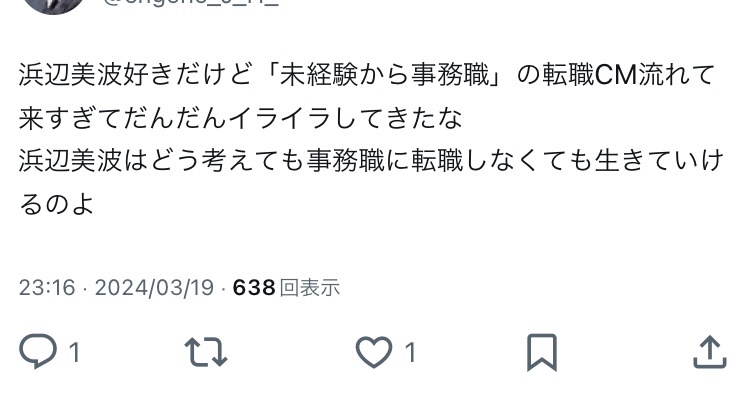Tap the reply speech bubble icon
This screenshot has height=420, width=750.
pos(38,352)
